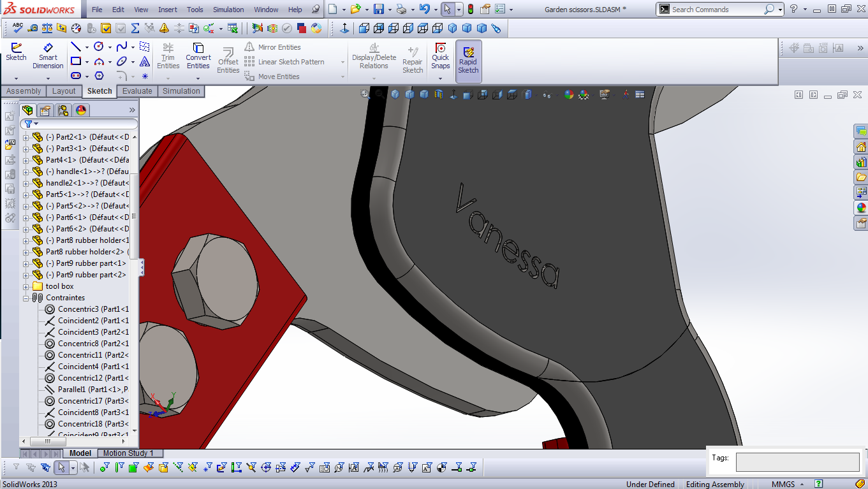Viewport: 868px width, 489px height.
Task: Select Concentric17 mate in tree
Action: click(x=87, y=401)
